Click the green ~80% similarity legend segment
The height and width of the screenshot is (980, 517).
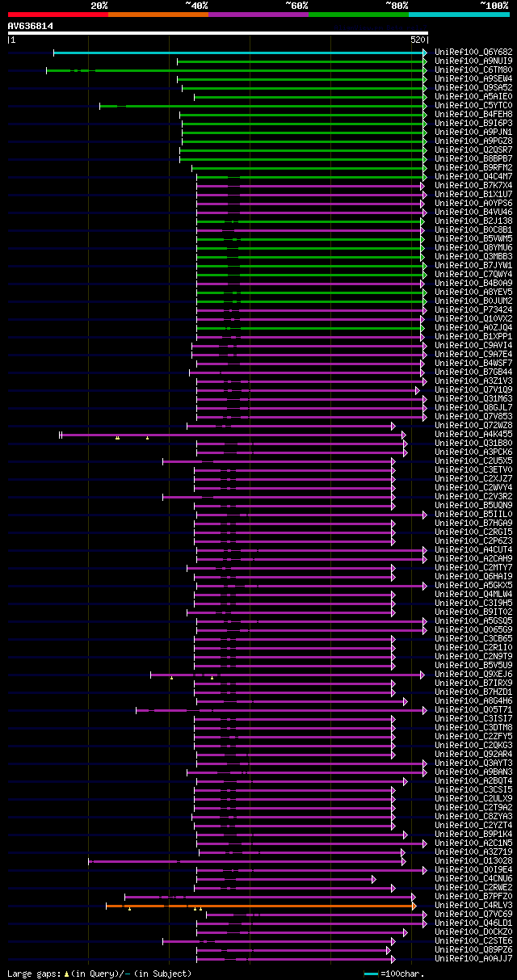tap(358, 15)
